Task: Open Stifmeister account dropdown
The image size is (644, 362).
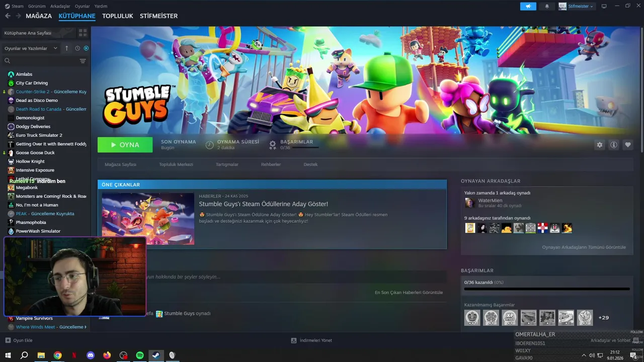Action: [577, 6]
